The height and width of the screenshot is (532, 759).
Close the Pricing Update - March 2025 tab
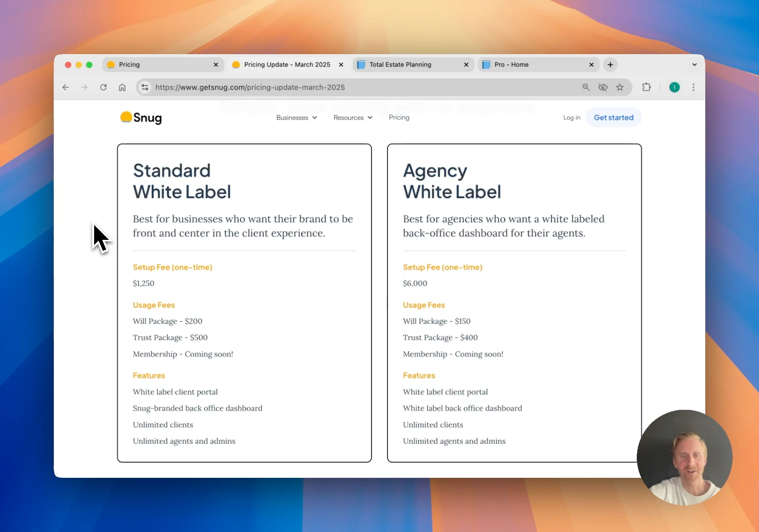coord(341,65)
